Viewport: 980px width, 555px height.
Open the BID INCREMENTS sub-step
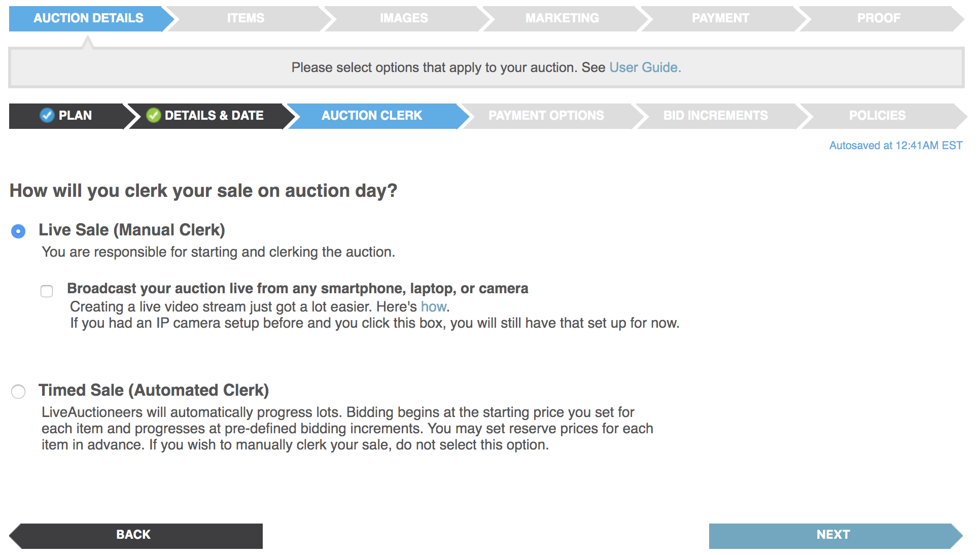coord(716,116)
